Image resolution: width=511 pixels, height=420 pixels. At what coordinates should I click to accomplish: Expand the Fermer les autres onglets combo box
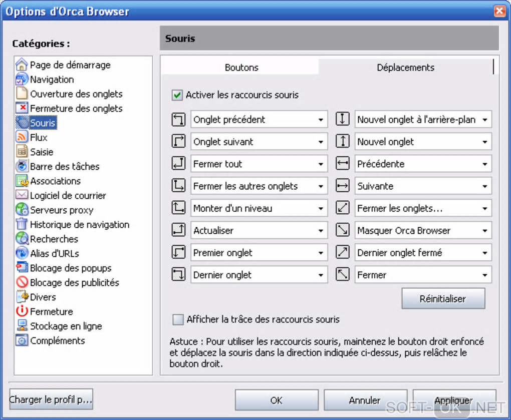click(259, 186)
